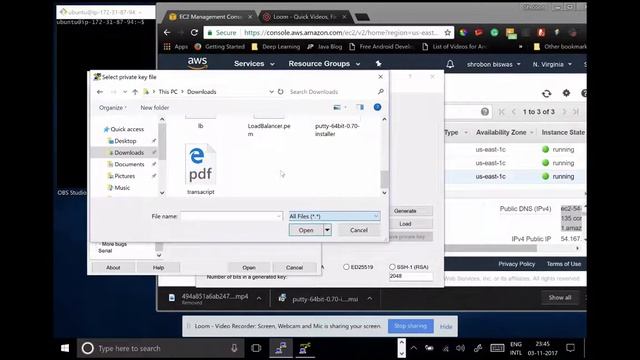Focus the Search Downloads field
The height and width of the screenshot is (360, 640).
coord(333,92)
